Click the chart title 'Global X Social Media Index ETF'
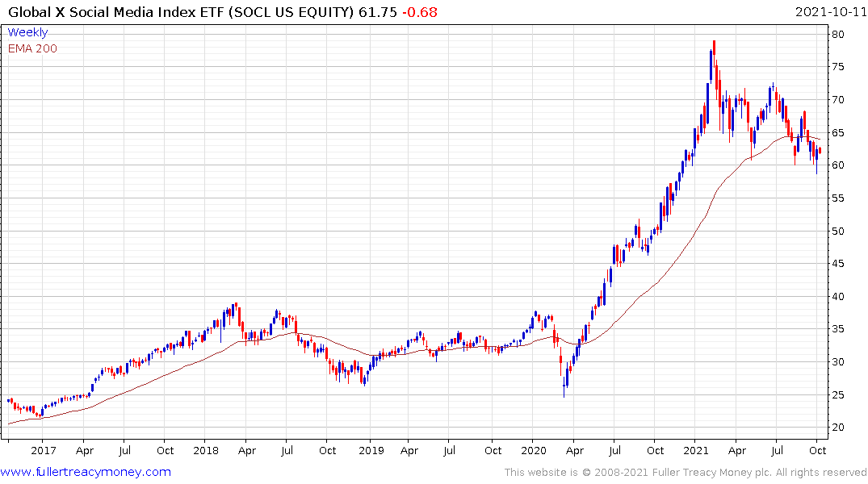868x484 pixels. pos(117,12)
